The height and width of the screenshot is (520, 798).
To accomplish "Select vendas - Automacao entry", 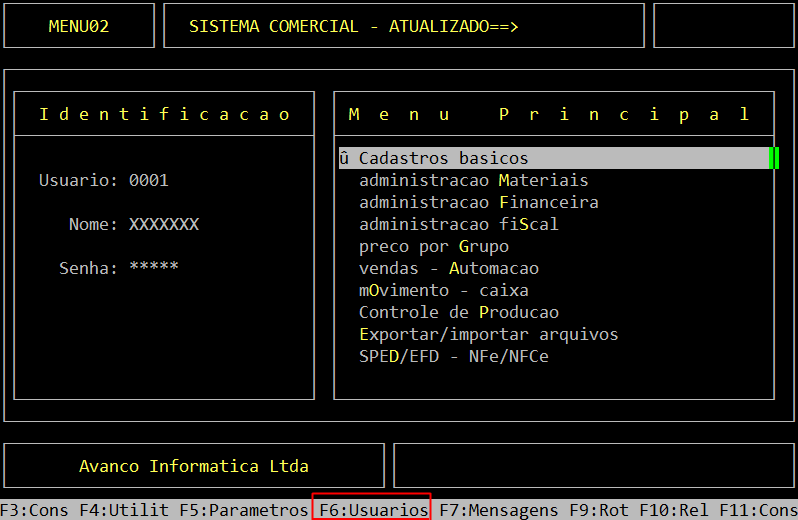I will (x=448, y=268).
